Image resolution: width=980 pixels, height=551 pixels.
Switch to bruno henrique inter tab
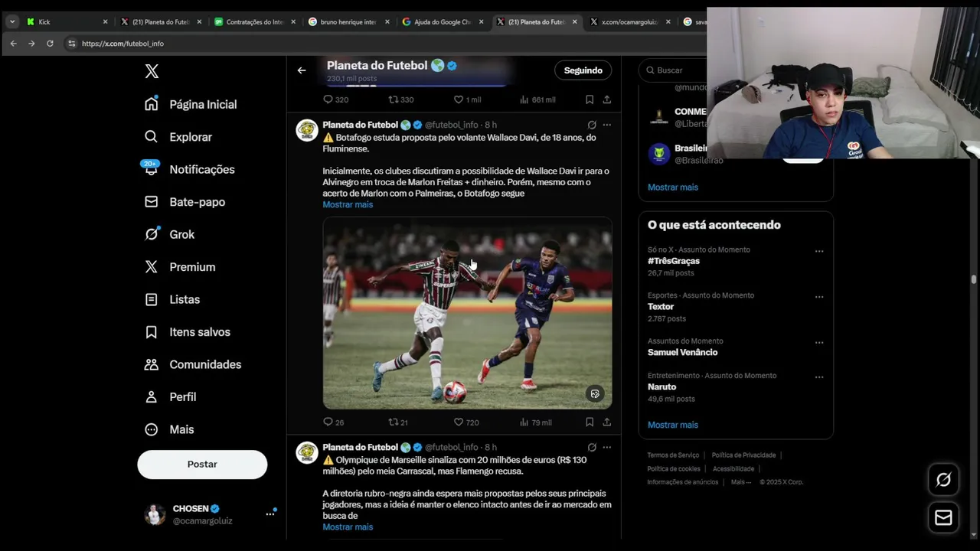[x=348, y=21]
